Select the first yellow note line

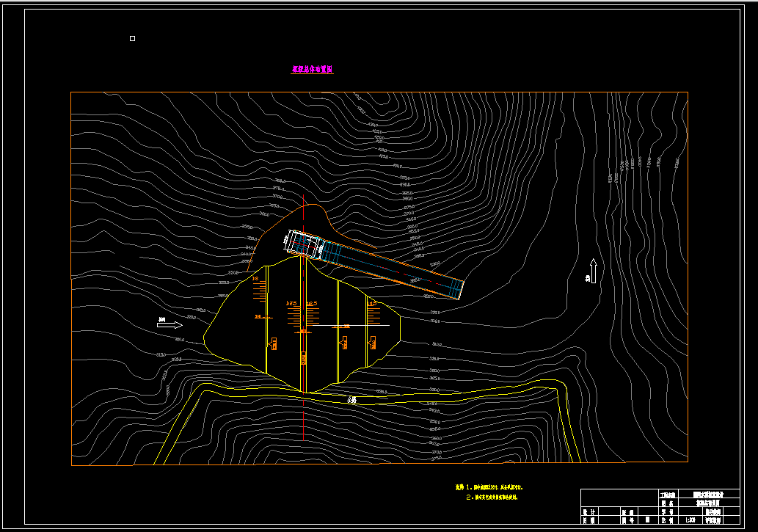point(489,487)
